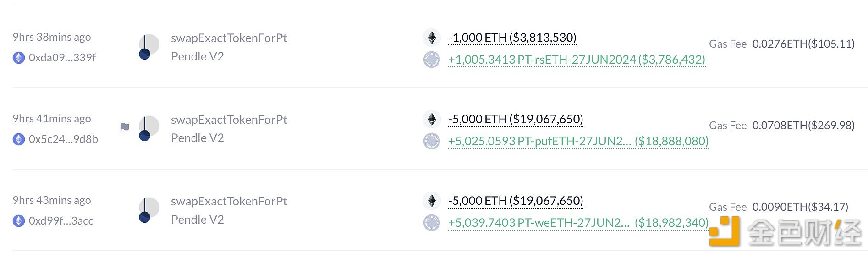Open transaction hash 0xda09...339f
Viewport: 868px width, 253px height.
tap(62, 58)
